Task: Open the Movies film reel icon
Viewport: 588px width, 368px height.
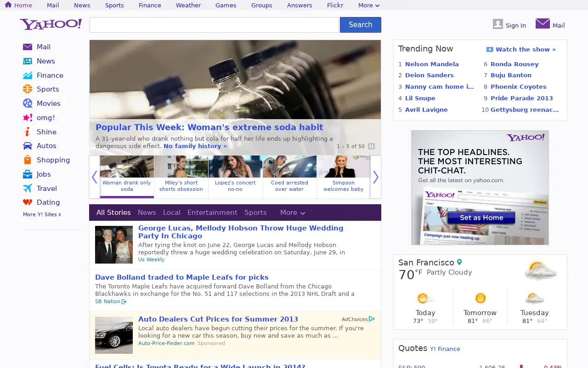Action: coord(28,103)
